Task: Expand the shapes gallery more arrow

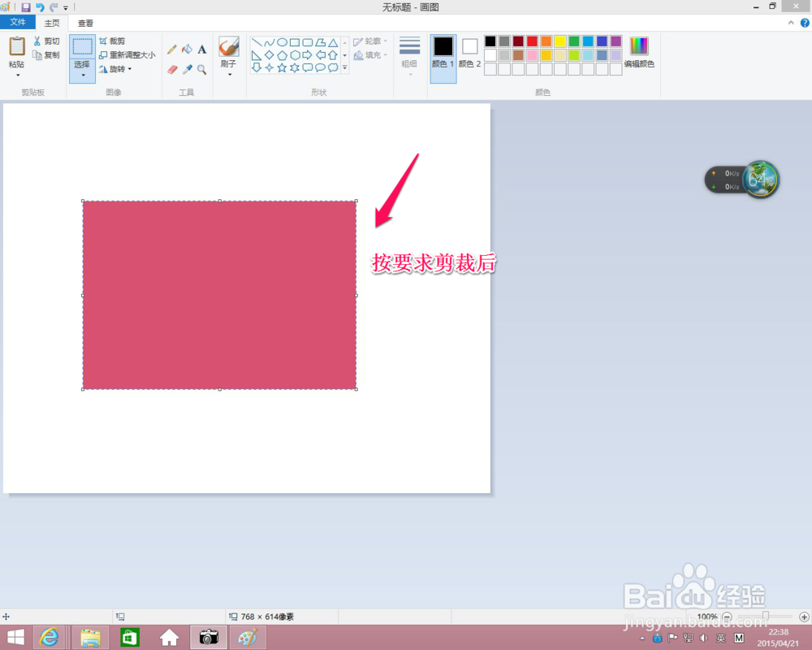Action: 345,68
